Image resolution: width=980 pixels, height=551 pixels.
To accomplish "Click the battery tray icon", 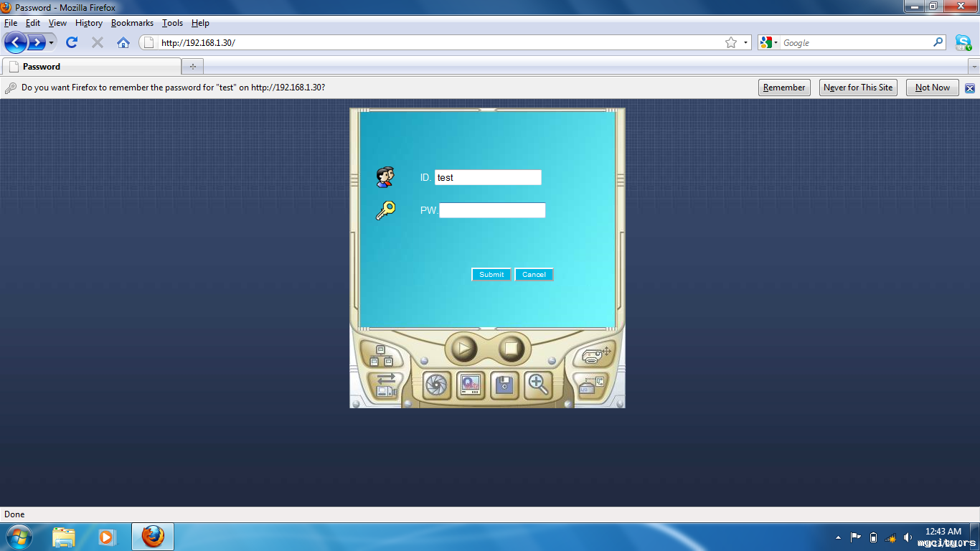I will [873, 537].
